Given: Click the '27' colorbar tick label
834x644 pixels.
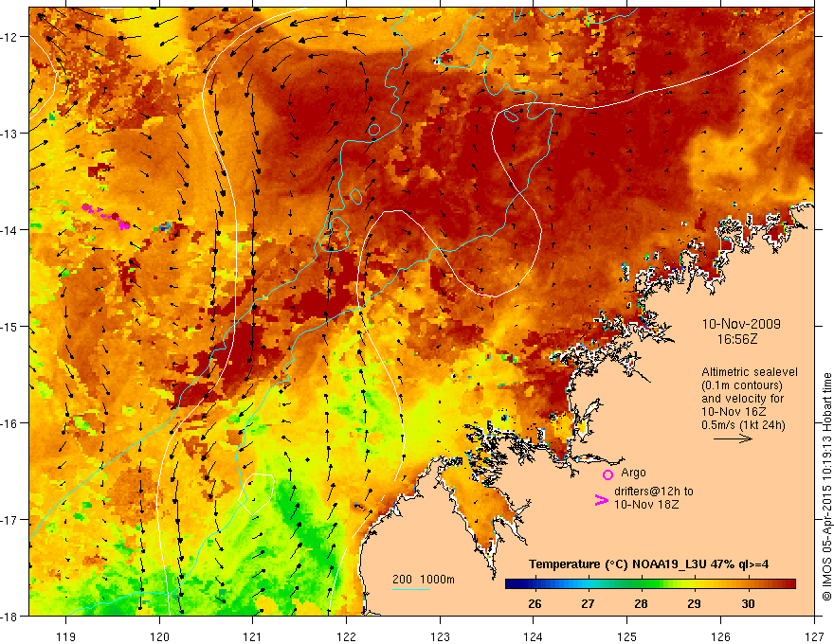Looking at the screenshot, I should (x=588, y=603).
